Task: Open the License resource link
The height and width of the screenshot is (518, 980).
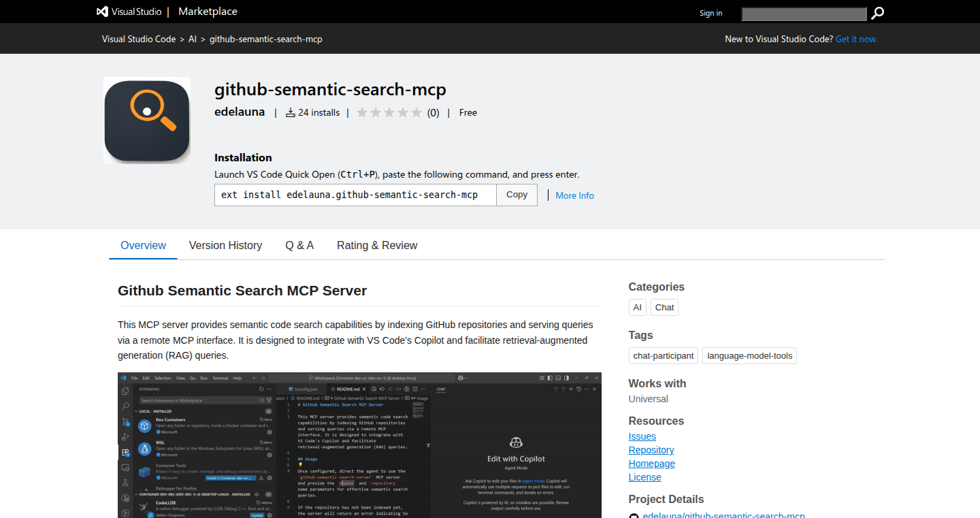Action: [x=645, y=477]
